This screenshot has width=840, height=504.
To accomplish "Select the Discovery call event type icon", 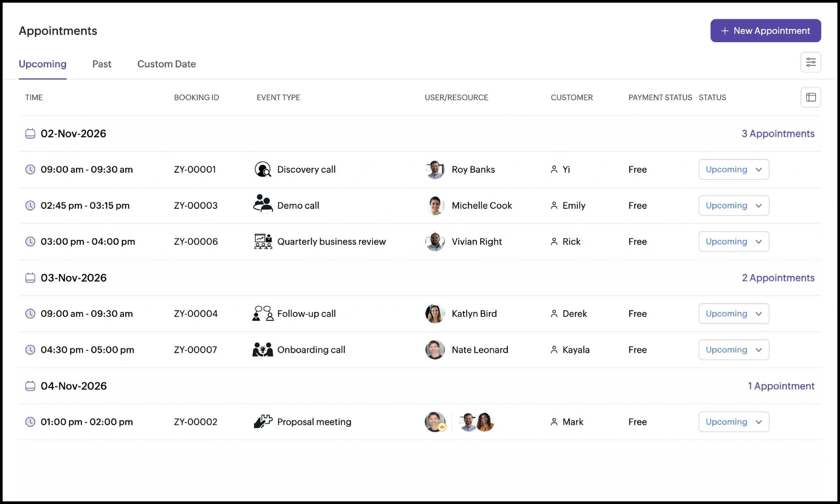I will (262, 169).
